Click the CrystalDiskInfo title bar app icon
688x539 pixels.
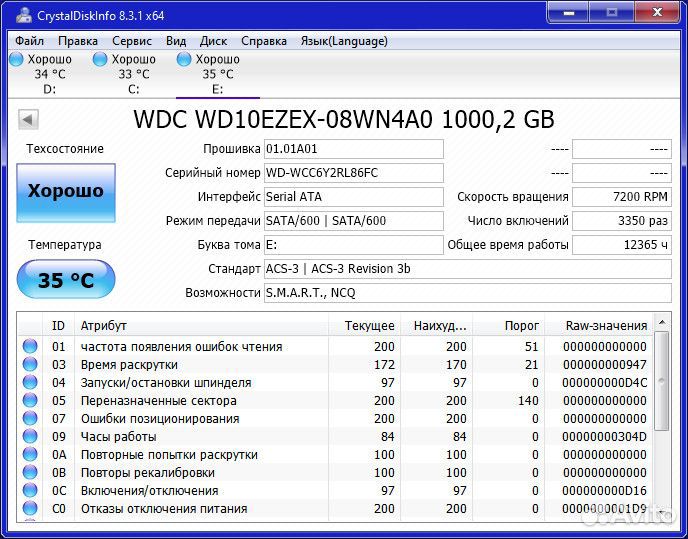pos(24,15)
